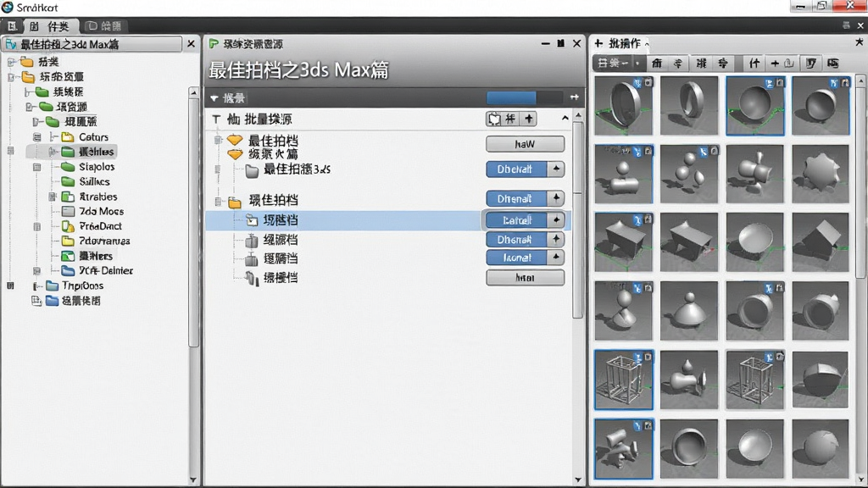Click the plus button in the 批量操源 row
868x488 pixels.
tap(529, 119)
